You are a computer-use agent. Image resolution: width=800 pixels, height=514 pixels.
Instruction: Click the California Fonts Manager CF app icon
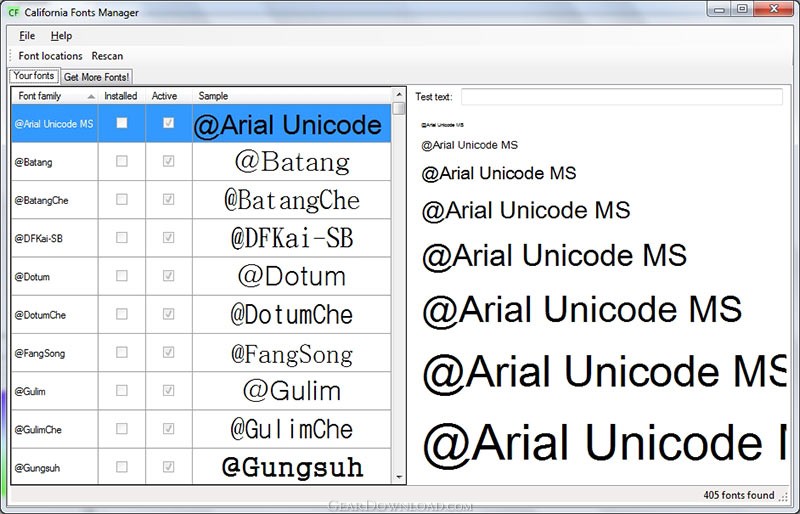click(14, 12)
